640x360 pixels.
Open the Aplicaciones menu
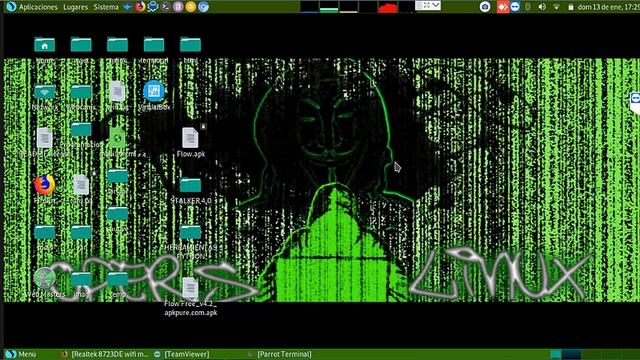click(38, 7)
